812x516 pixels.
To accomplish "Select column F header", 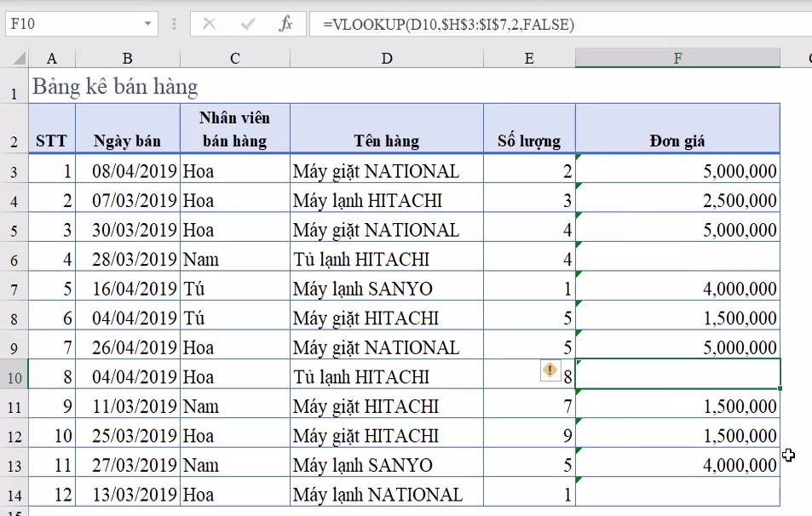I will (x=677, y=59).
